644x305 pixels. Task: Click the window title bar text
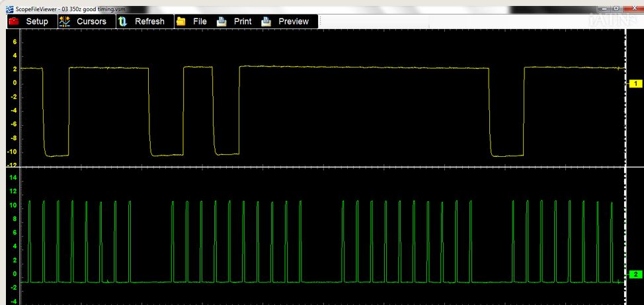tap(66, 8)
